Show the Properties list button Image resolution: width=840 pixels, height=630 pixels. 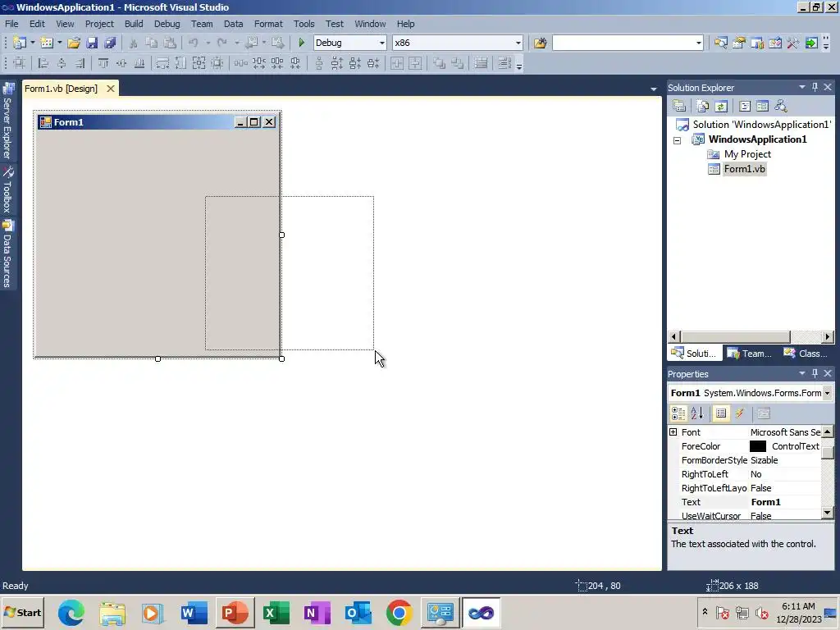(x=721, y=413)
